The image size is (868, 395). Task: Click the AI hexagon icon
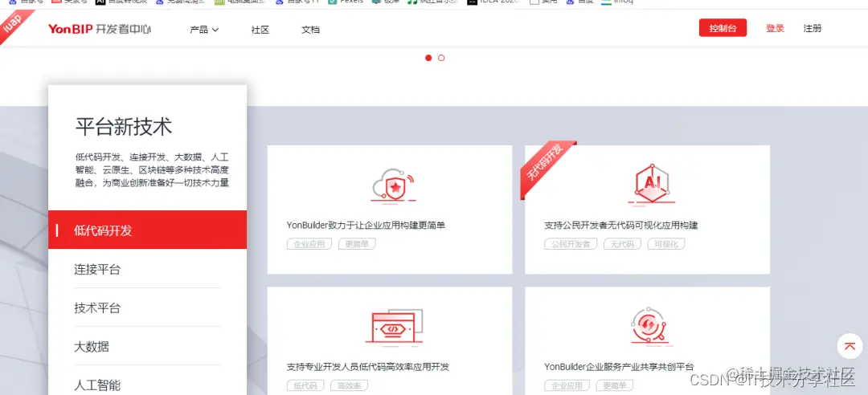pyautogui.click(x=652, y=185)
